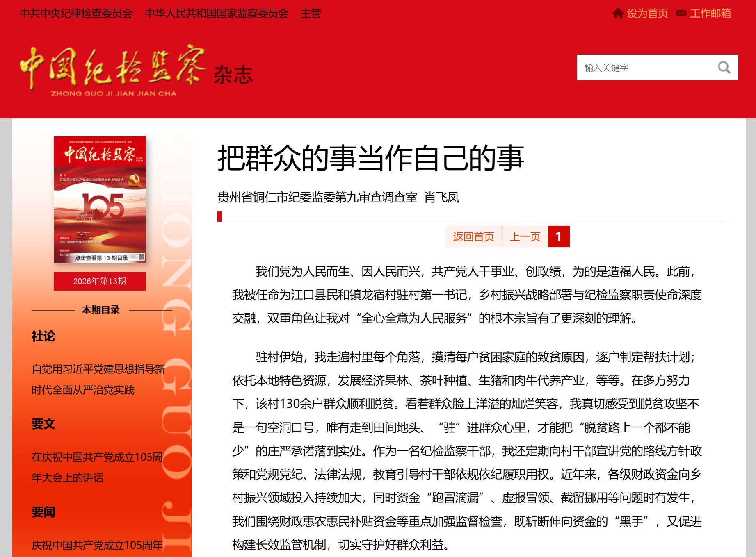Click the envelope icon beside 工作邮箱
756x557 pixels.
pos(681,14)
